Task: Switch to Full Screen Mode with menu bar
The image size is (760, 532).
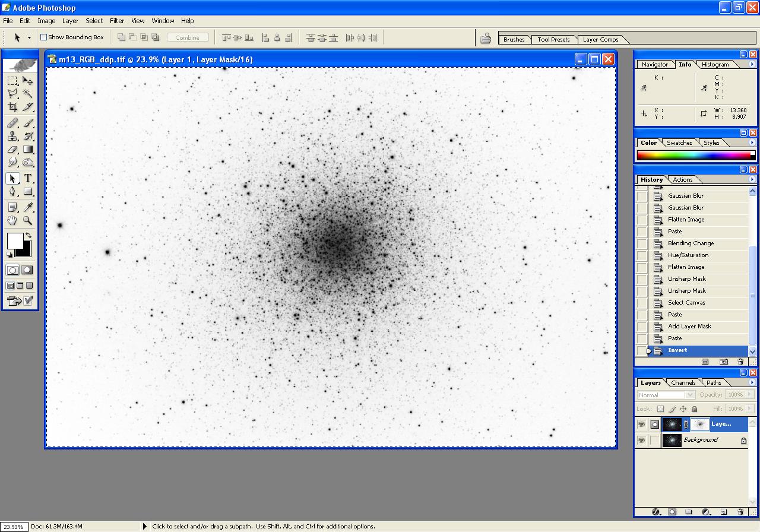Action: pos(20,286)
